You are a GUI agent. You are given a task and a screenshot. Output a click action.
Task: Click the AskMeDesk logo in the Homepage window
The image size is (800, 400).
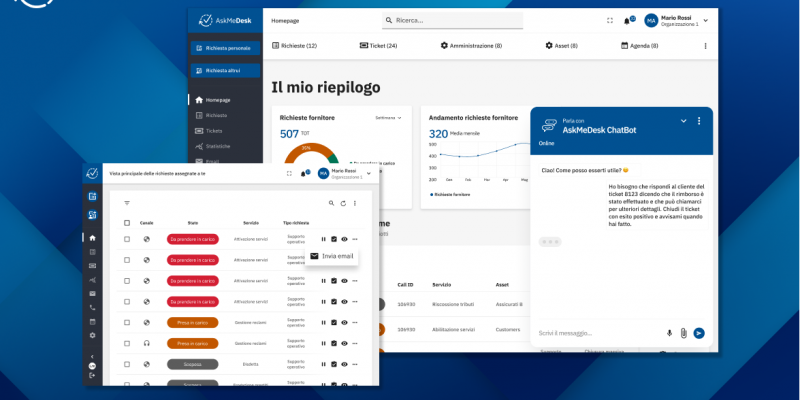point(226,20)
